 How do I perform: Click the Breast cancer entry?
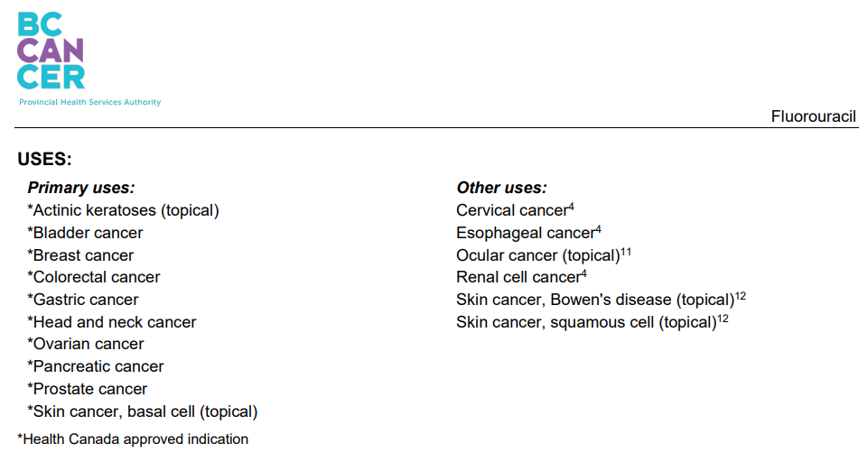pos(80,255)
